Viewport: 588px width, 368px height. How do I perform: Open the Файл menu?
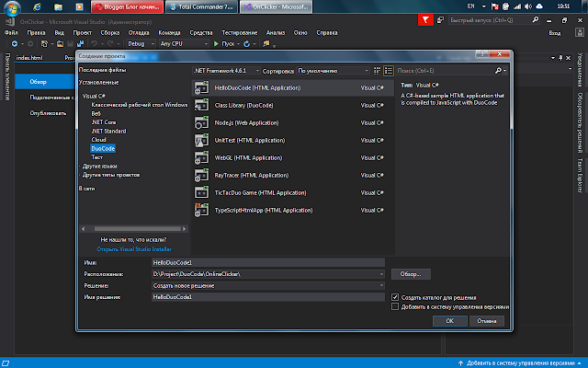11,33
